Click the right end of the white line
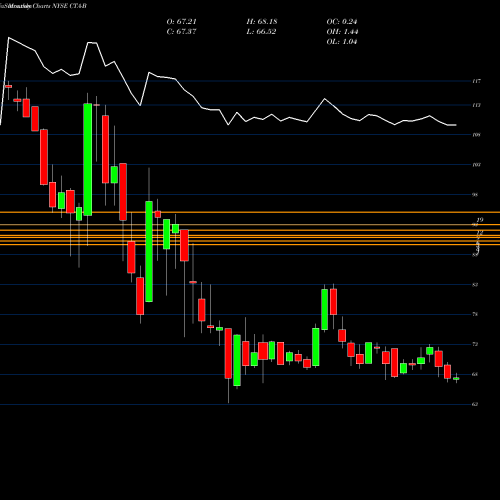Screen dimensions: 500x500 (456, 125)
